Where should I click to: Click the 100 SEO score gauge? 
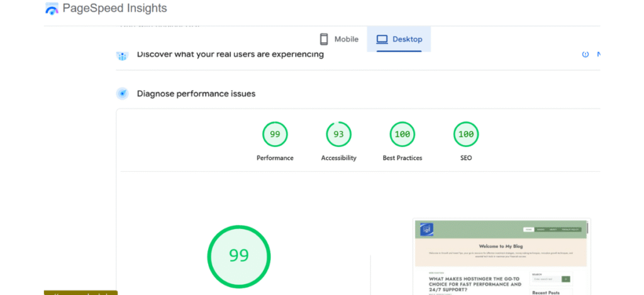click(x=466, y=135)
